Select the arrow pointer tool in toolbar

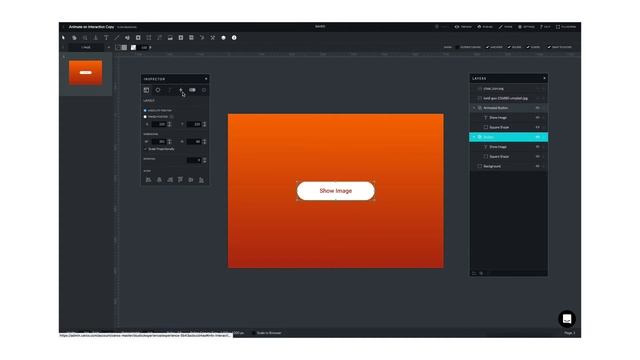63,38
